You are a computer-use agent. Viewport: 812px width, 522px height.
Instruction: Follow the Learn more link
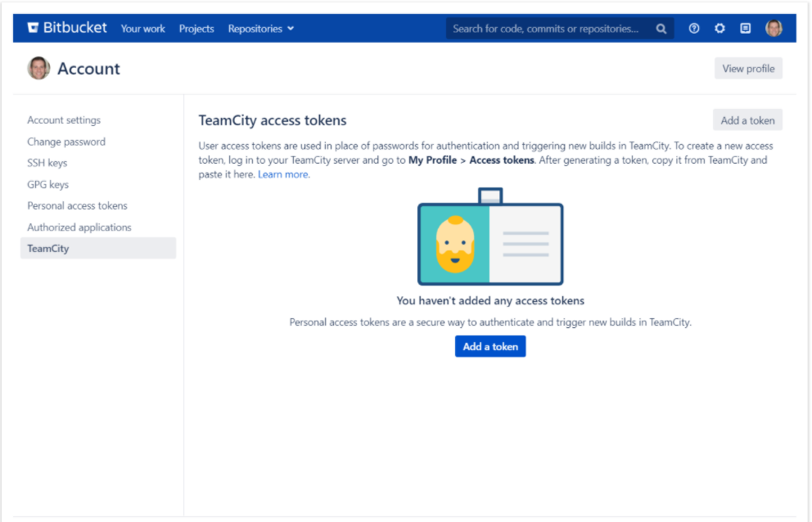point(282,174)
